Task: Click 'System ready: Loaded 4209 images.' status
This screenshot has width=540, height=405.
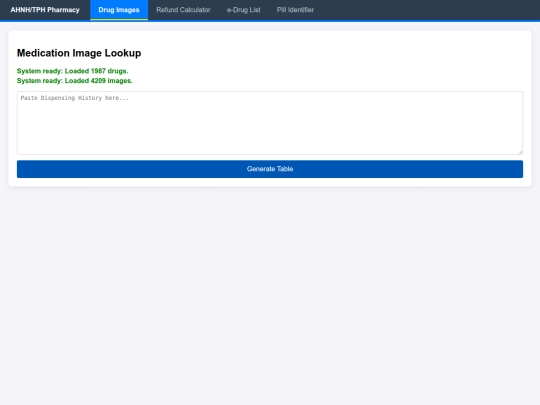Action: tap(75, 81)
